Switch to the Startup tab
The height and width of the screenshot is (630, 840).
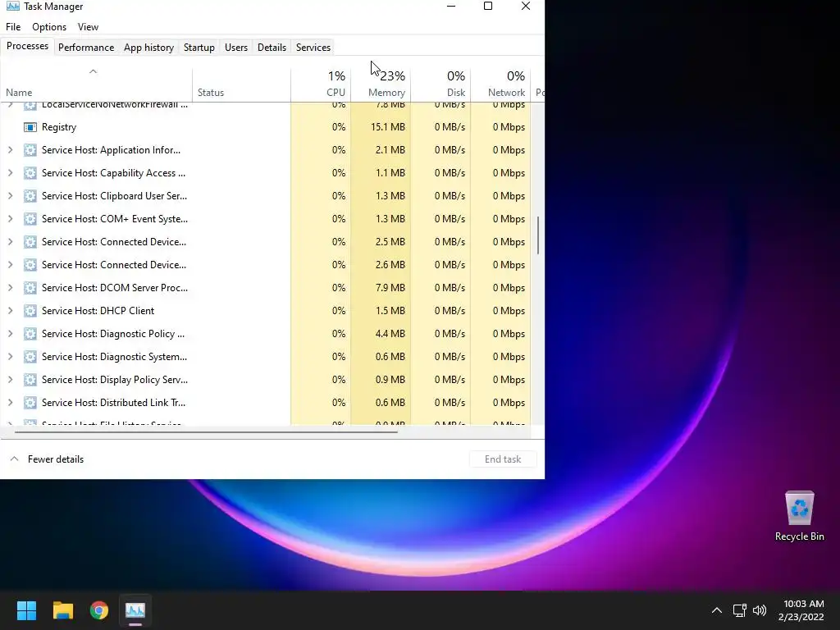199,47
